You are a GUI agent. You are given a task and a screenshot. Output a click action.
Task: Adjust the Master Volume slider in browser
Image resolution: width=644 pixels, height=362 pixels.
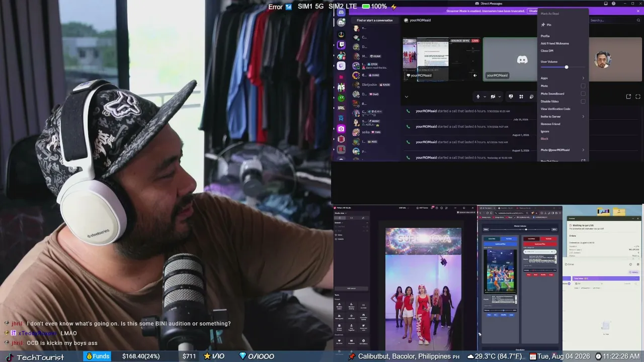coord(520,229)
